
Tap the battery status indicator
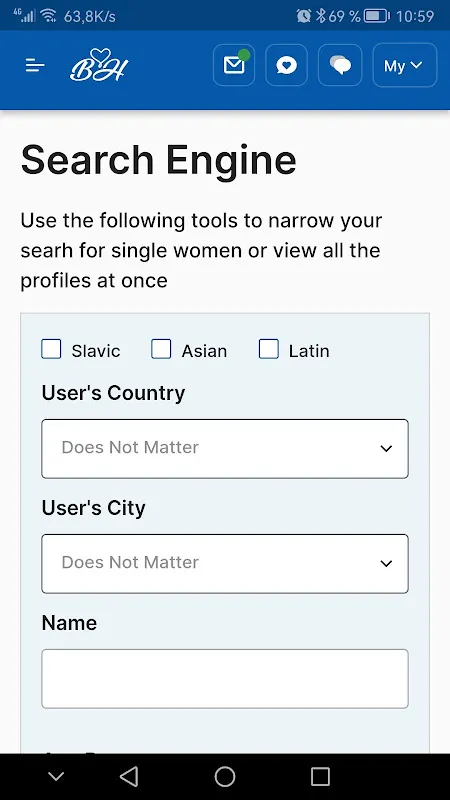coord(377,16)
